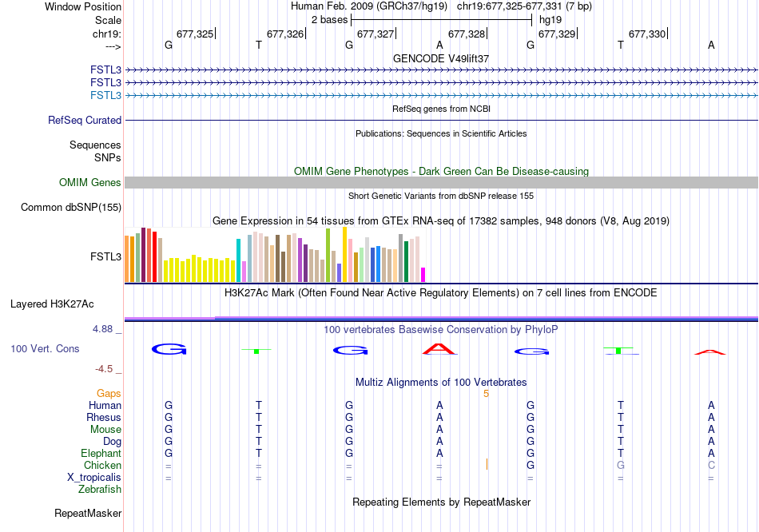Click the 677,326 position label
759x532 pixels.
click(x=285, y=34)
